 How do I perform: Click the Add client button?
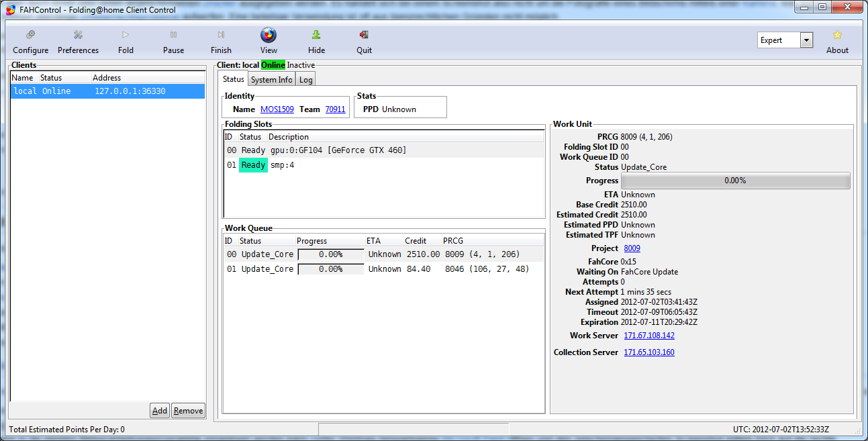(160, 411)
